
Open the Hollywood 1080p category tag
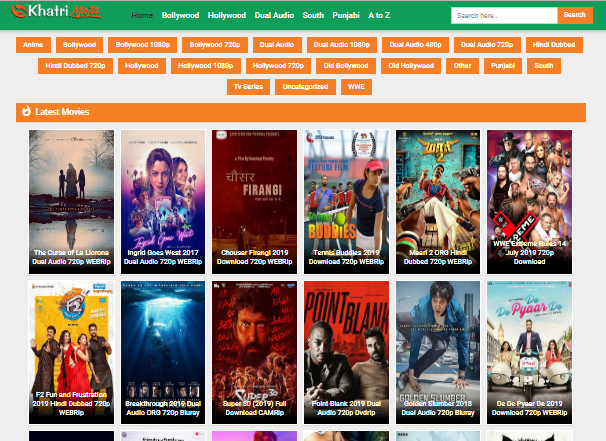click(206, 66)
